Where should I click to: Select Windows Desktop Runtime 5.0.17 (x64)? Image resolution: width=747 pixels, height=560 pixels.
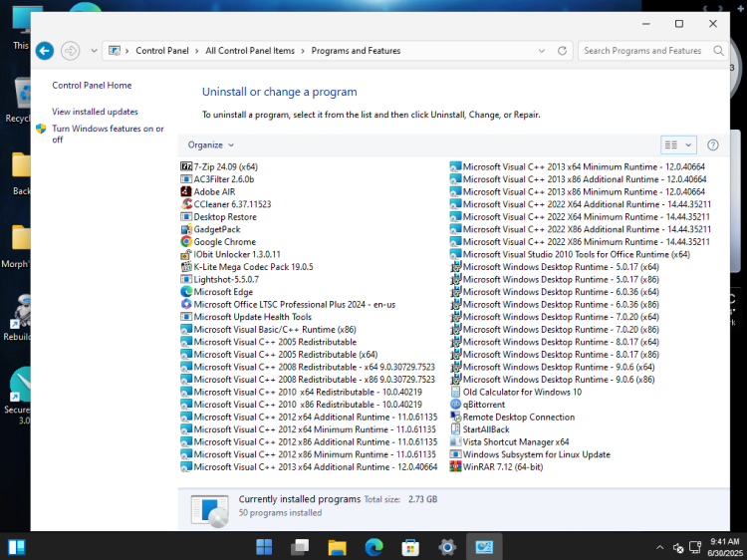(555, 267)
